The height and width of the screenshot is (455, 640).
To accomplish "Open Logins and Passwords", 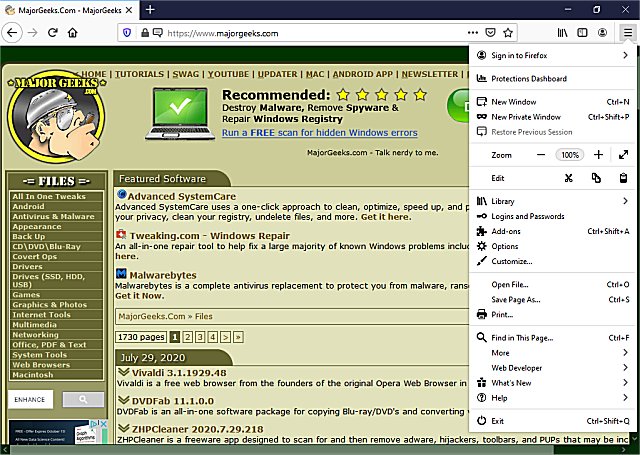I will click(553, 216).
